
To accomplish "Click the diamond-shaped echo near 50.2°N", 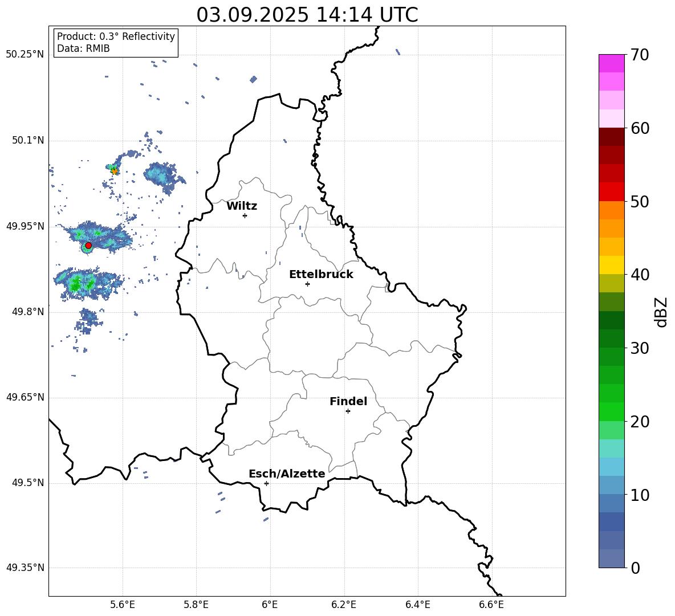I will (x=253, y=79).
